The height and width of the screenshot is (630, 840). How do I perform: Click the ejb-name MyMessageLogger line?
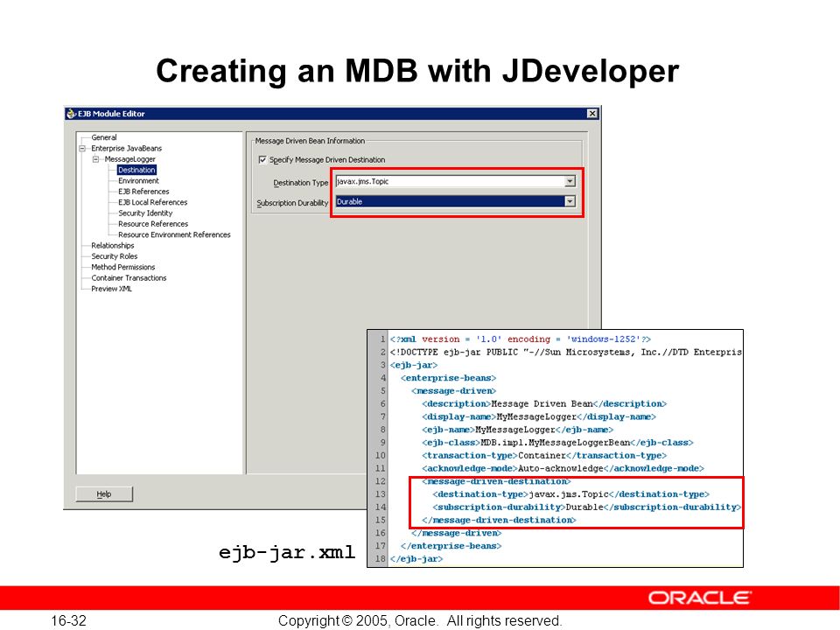click(x=517, y=429)
